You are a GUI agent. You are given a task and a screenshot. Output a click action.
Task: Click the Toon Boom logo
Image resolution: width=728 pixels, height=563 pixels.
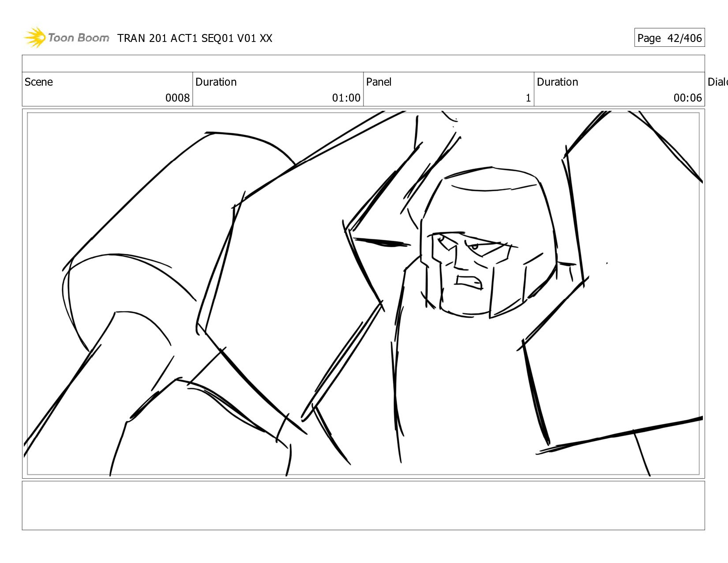[x=66, y=38]
